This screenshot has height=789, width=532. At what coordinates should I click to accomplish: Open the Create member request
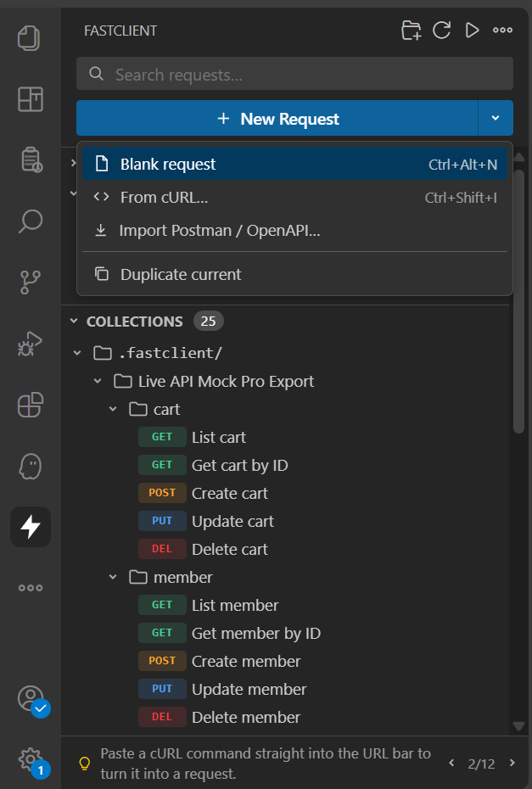click(x=245, y=661)
